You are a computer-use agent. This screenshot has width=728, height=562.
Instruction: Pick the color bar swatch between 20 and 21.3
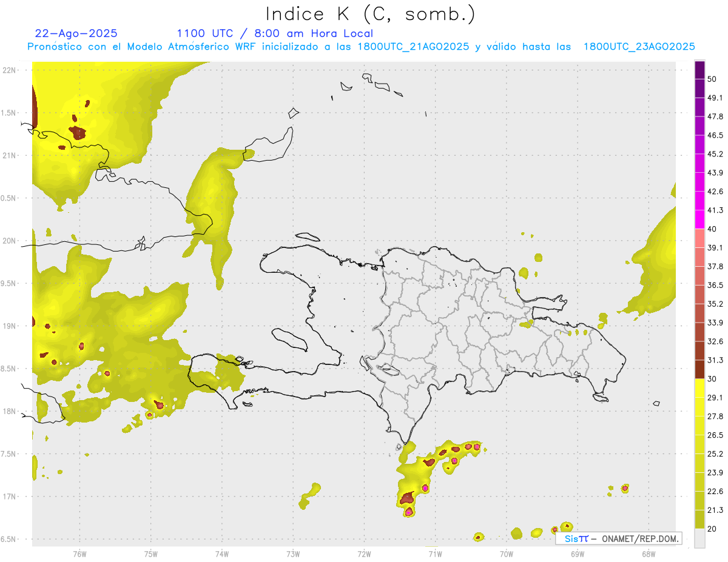(x=699, y=520)
